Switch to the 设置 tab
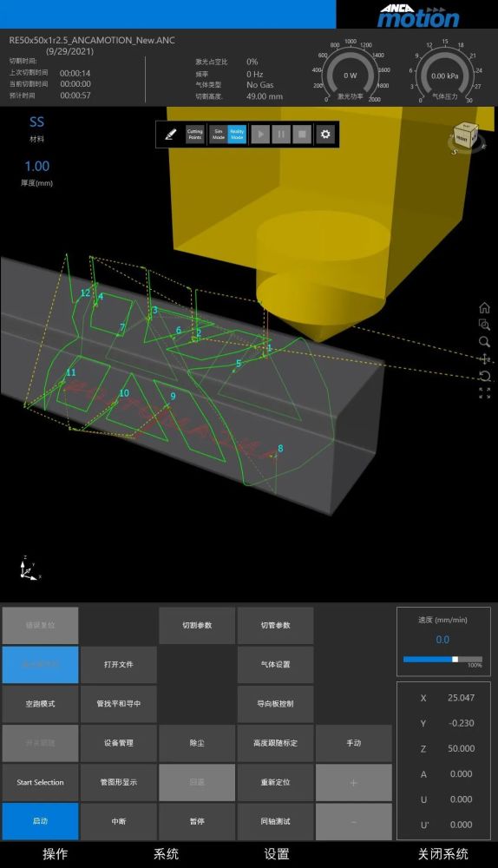The height and width of the screenshot is (868, 498). (277, 854)
